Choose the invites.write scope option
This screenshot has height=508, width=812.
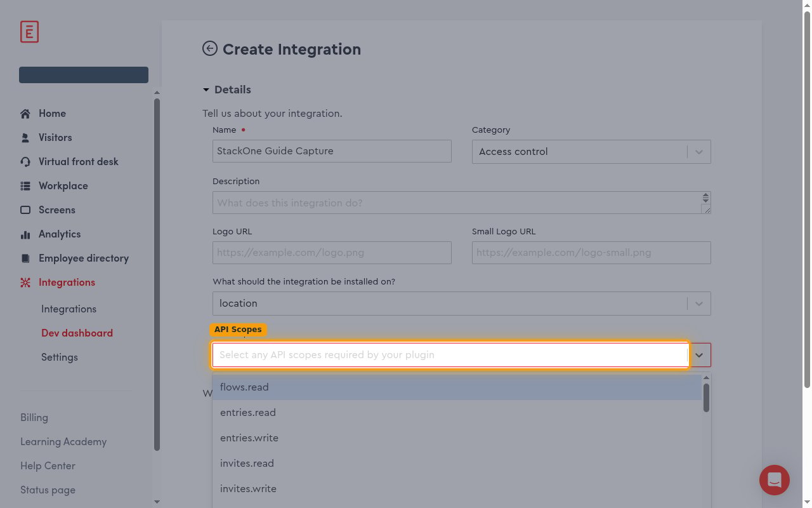coord(457,489)
